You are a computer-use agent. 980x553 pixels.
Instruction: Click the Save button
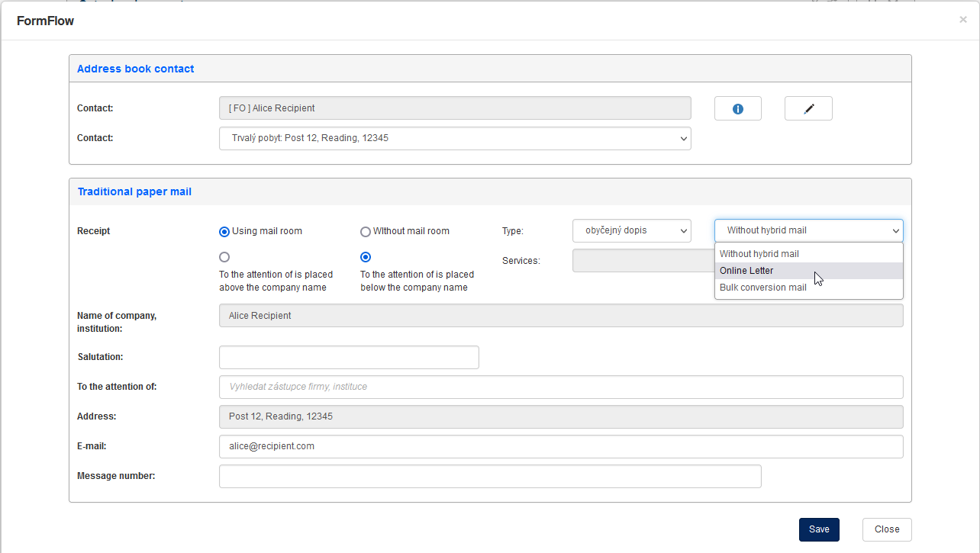(819, 529)
